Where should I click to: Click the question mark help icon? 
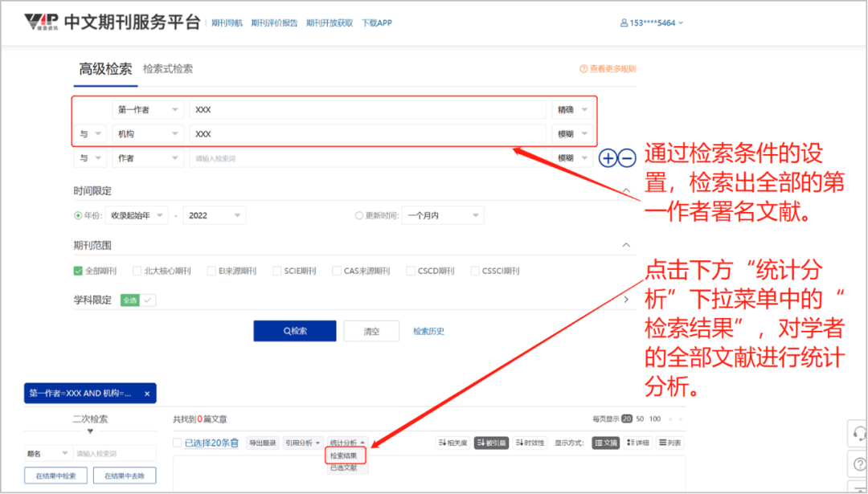[x=858, y=464]
